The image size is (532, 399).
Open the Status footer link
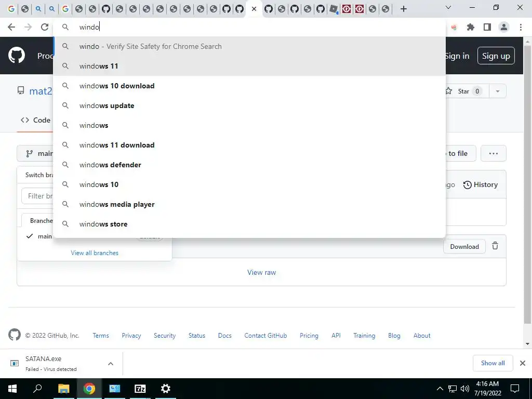point(197,336)
